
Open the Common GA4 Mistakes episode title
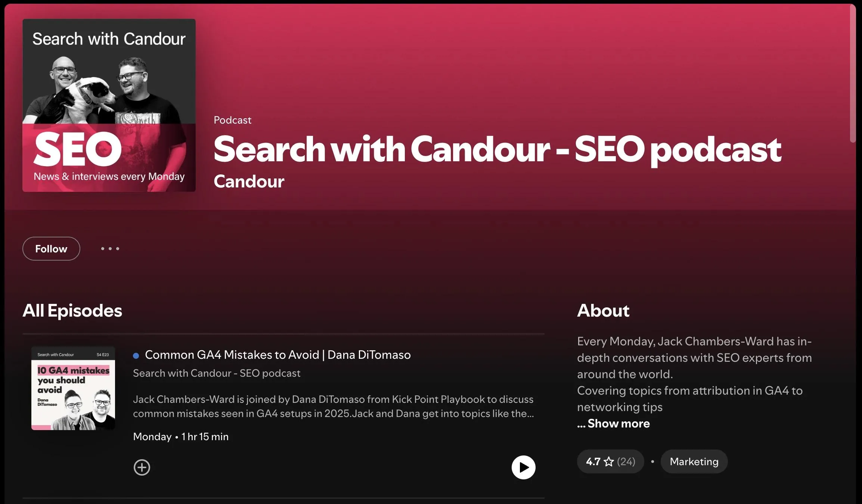click(277, 355)
